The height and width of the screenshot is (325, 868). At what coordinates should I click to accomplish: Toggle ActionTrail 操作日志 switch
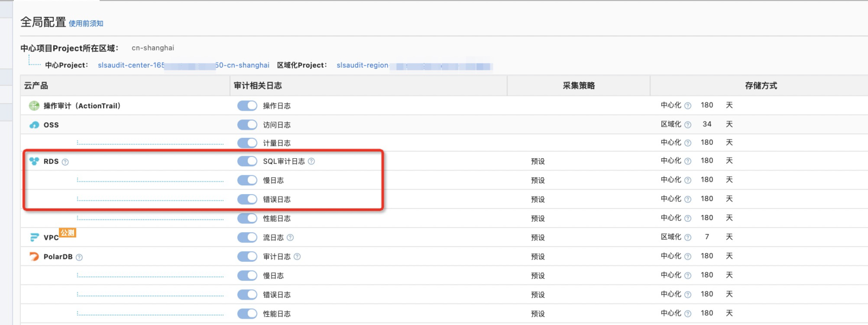click(x=247, y=105)
